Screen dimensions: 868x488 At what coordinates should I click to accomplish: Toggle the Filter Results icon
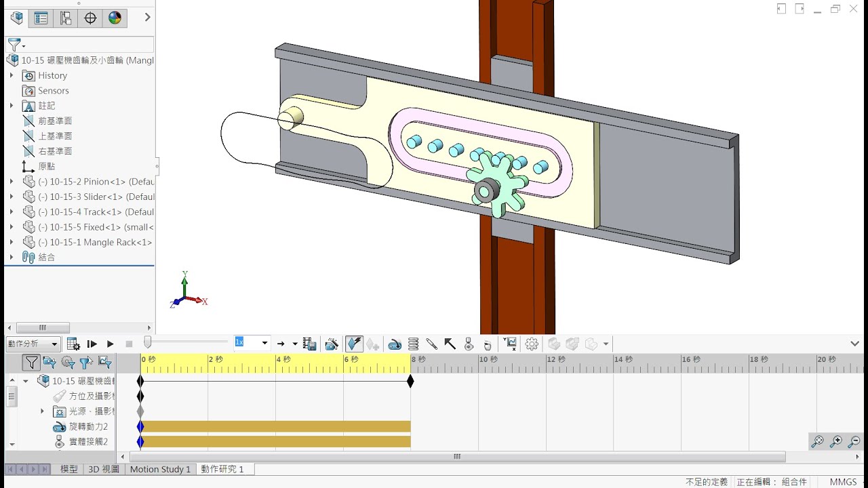(104, 363)
